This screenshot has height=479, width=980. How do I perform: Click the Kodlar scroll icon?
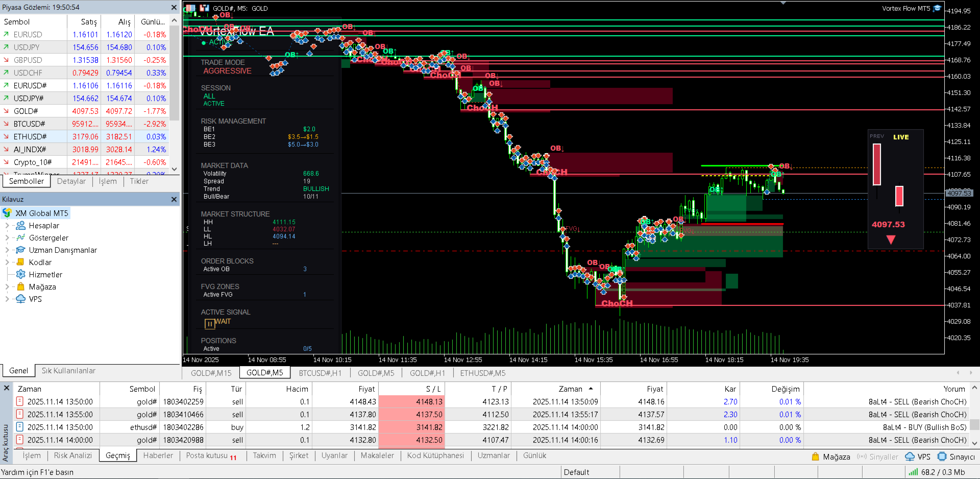(x=21, y=262)
